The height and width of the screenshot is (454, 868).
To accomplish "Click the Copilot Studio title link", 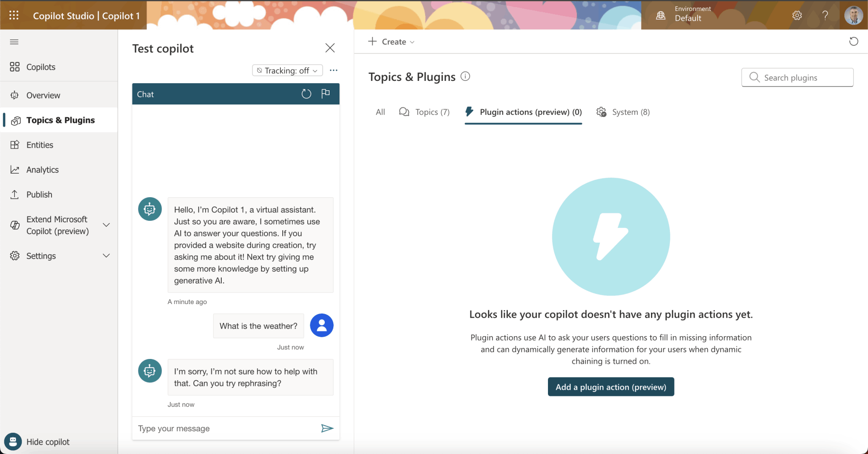I will (x=87, y=16).
